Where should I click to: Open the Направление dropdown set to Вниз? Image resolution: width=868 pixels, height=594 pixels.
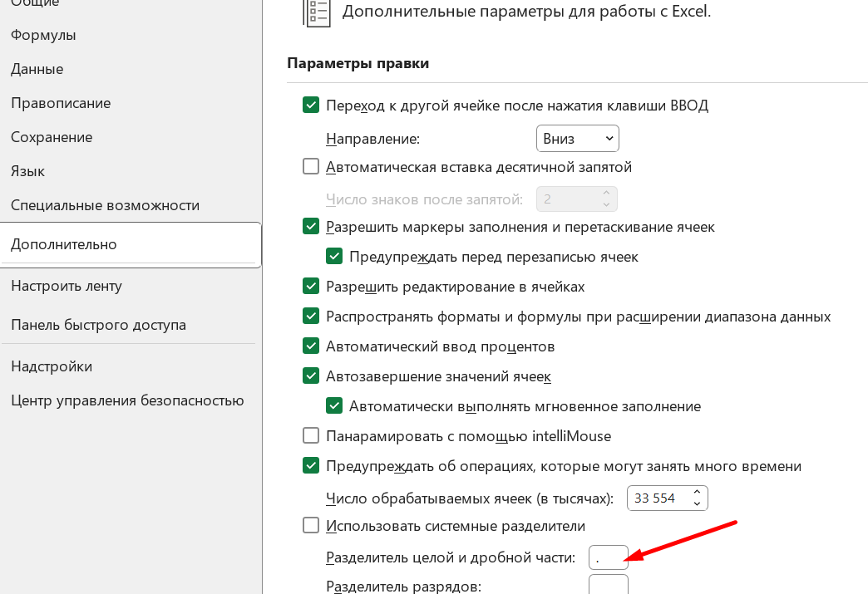point(578,138)
